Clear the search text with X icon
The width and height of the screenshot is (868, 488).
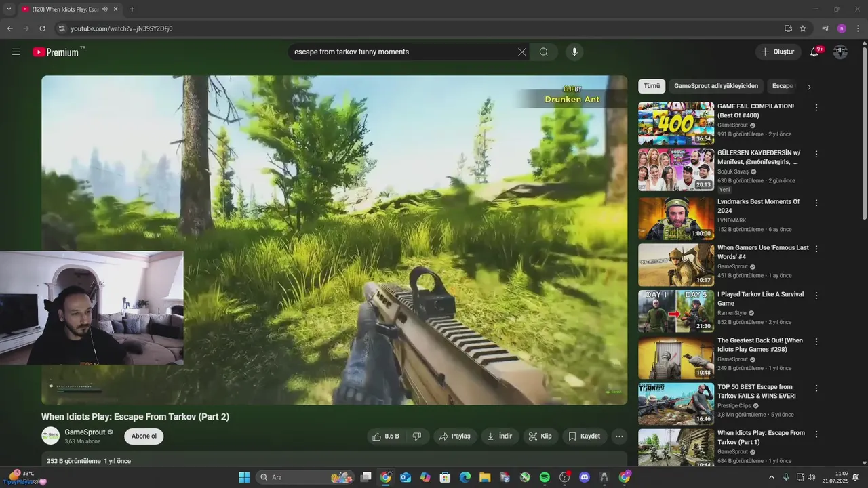tap(521, 52)
